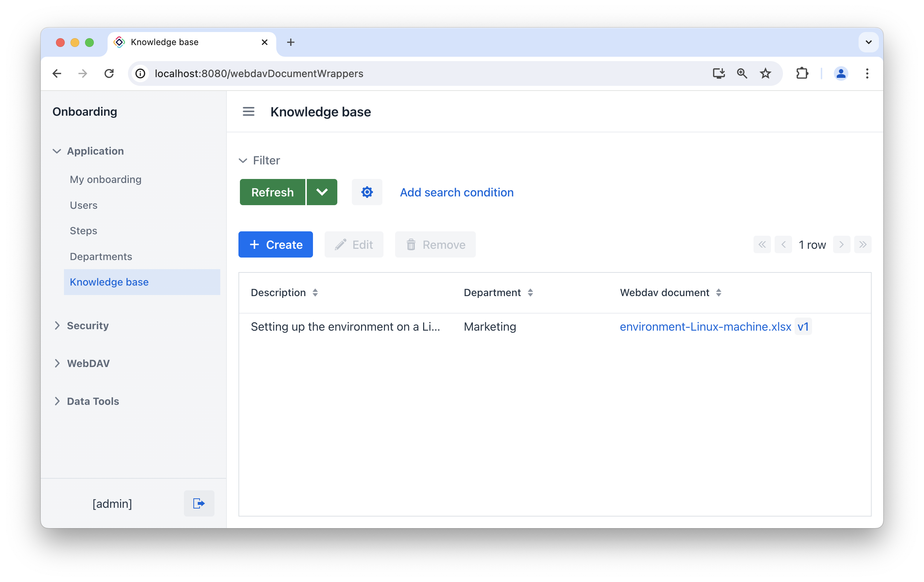Open the Knowledge base menu item

[109, 282]
